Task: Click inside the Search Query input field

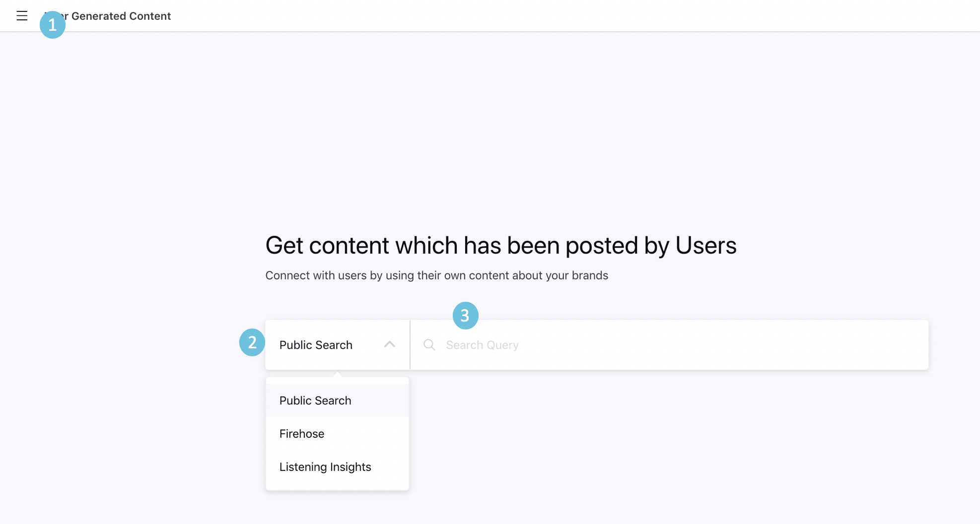Action: point(596,344)
